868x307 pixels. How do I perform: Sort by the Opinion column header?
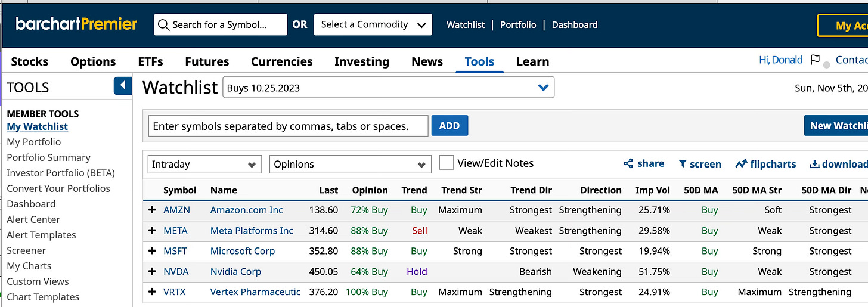370,190
